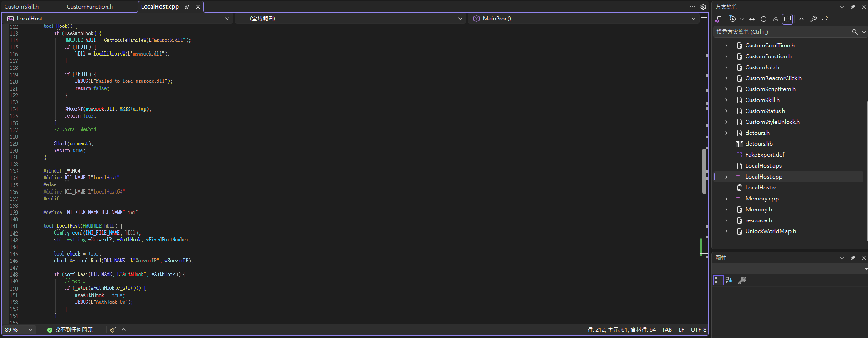Viewport: 868px width, 338px height.
Task: Click the pending changes filter clock icon
Action: click(732, 19)
